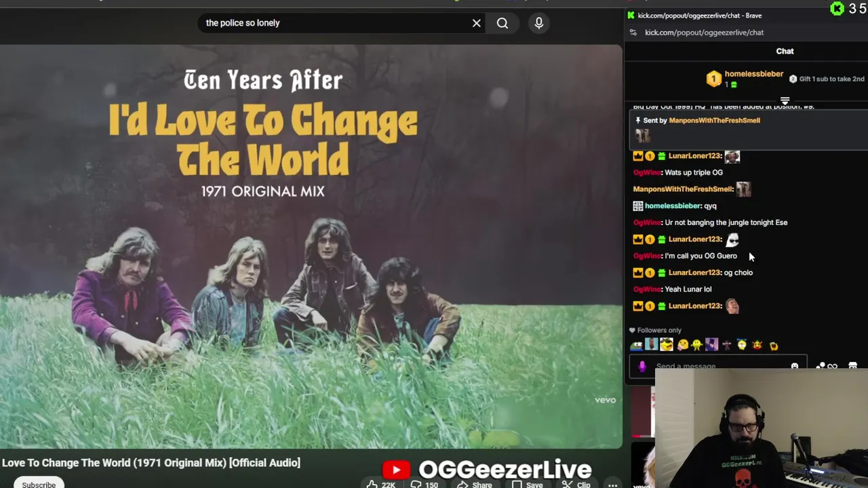Click the YouTube search magnifier button

(x=502, y=23)
